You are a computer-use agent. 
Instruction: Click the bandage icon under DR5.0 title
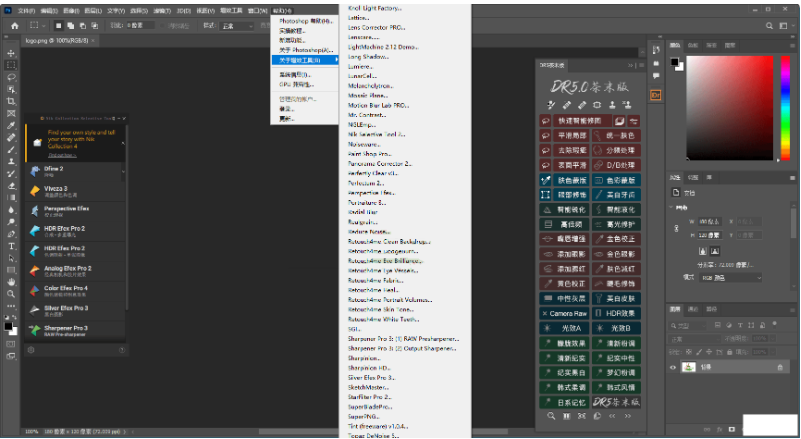pos(582,105)
